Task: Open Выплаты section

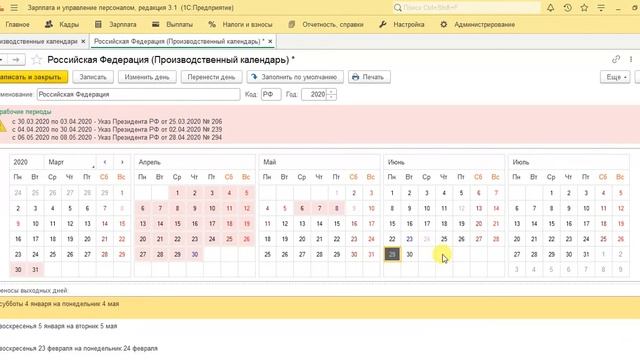Action: (172, 24)
